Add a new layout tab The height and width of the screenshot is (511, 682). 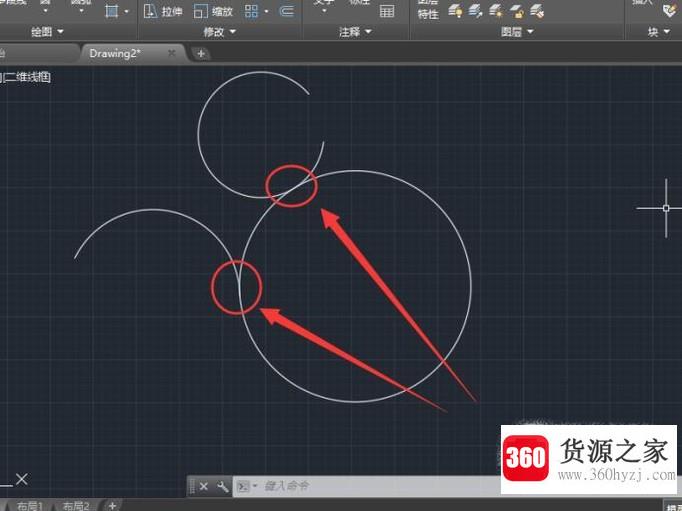tap(112, 505)
